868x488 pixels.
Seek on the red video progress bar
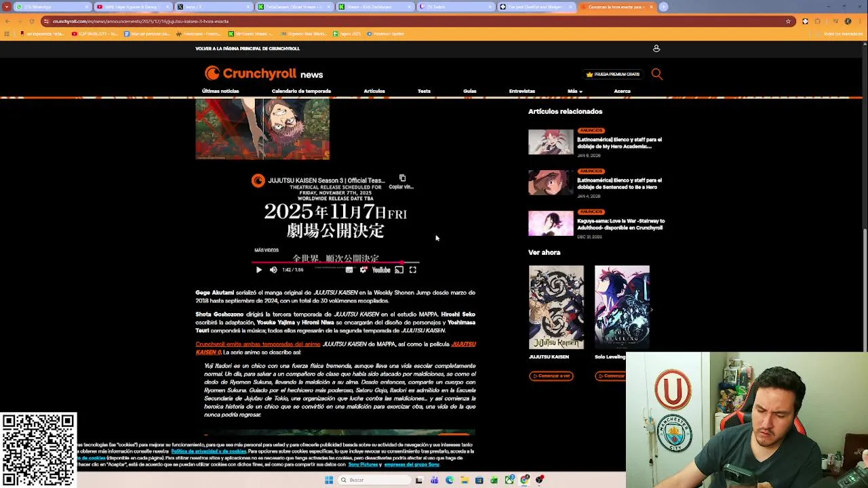[335, 262]
